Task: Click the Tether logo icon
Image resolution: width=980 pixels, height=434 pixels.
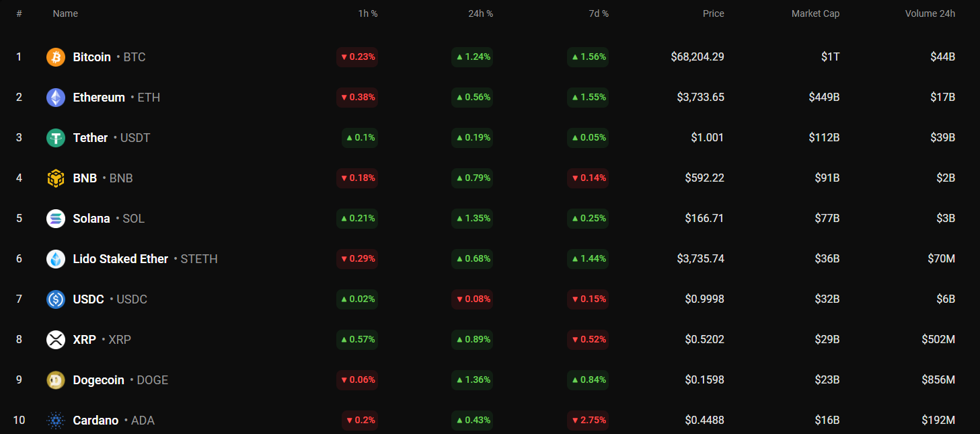Action: point(55,138)
